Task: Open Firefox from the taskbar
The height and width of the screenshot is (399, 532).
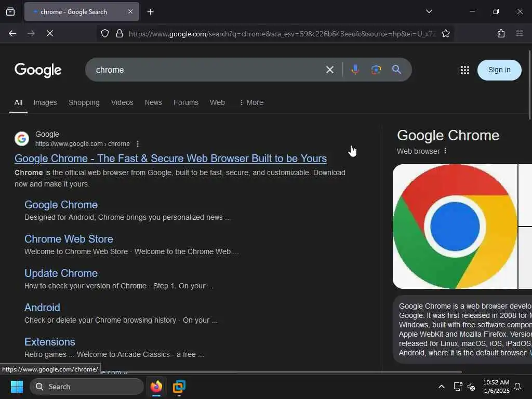Action: 156,387
